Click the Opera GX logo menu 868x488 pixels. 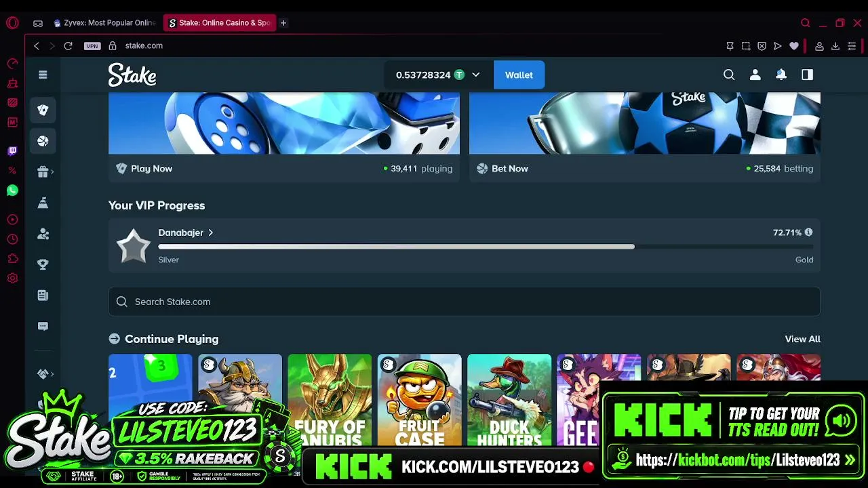pyautogui.click(x=12, y=23)
